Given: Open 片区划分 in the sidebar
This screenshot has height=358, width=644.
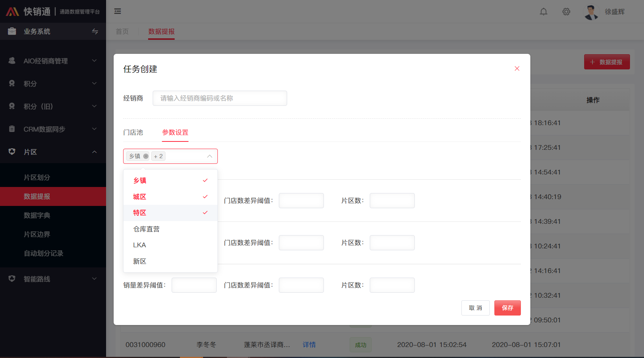Looking at the screenshot, I should click(x=53, y=177).
